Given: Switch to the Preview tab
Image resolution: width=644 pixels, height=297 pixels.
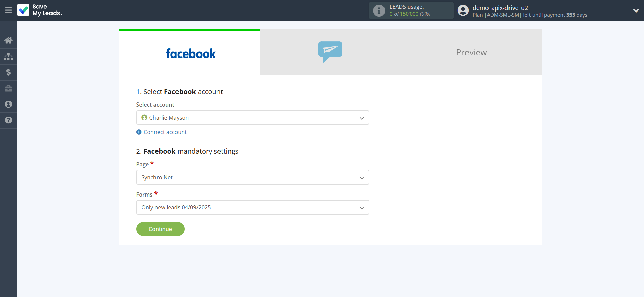Looking at the screenshot, I should click(x=471, y=52).
